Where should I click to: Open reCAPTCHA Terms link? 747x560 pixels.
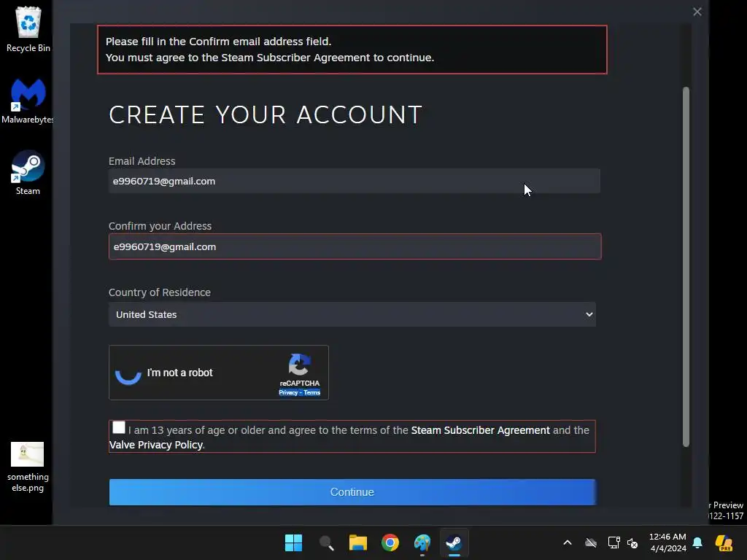pos(312,392)
